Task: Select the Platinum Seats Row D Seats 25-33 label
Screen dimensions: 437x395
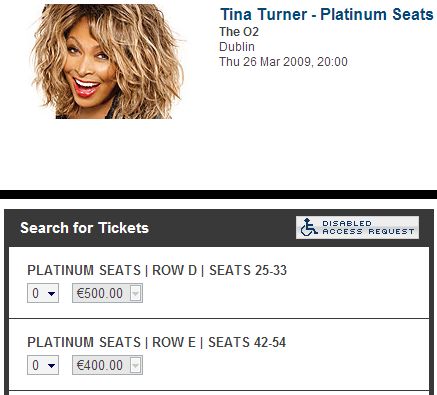Action: [x=157, y=270]
